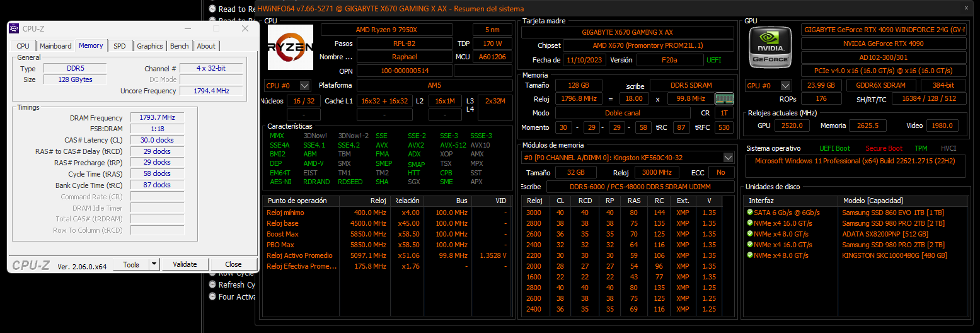Click green status icon on KINGSTON SKC1000480G row

(x=749, y=255)
